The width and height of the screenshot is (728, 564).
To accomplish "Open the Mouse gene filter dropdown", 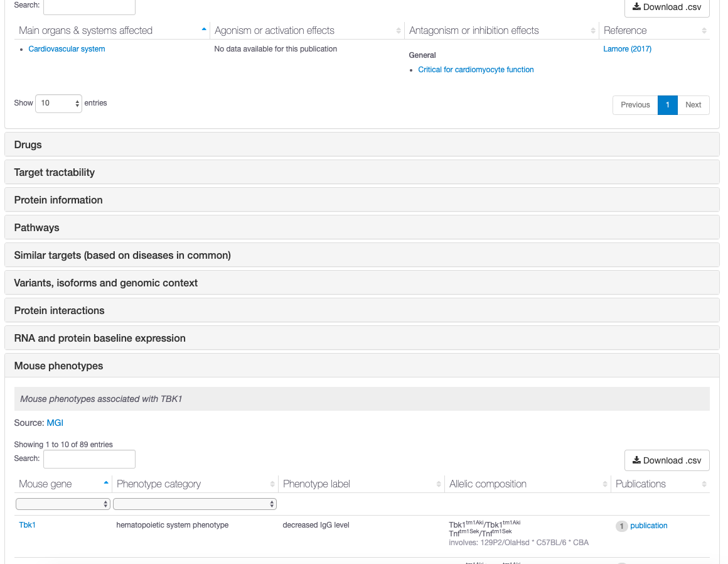I will 63,503.
